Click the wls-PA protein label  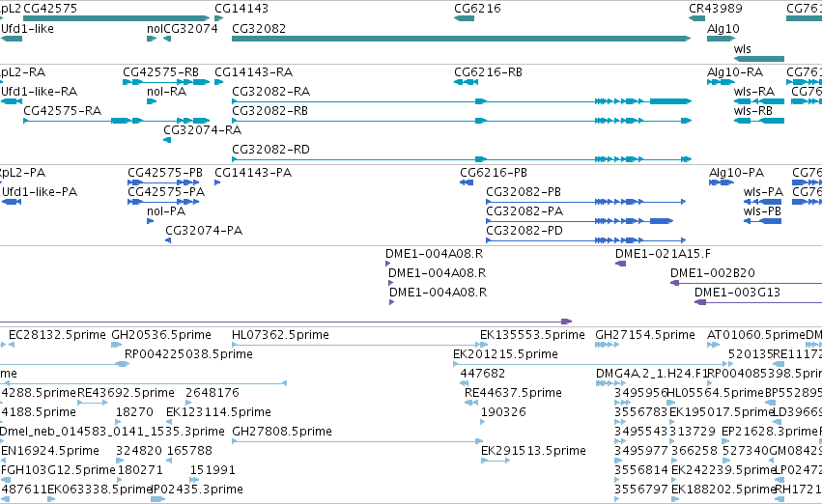coord(763,192)
